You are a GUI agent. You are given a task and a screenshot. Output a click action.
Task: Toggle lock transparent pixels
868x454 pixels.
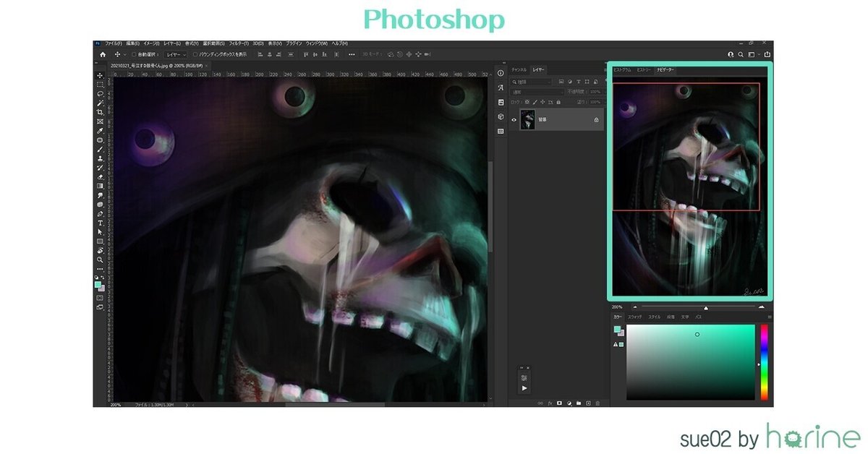coord(528,102)
